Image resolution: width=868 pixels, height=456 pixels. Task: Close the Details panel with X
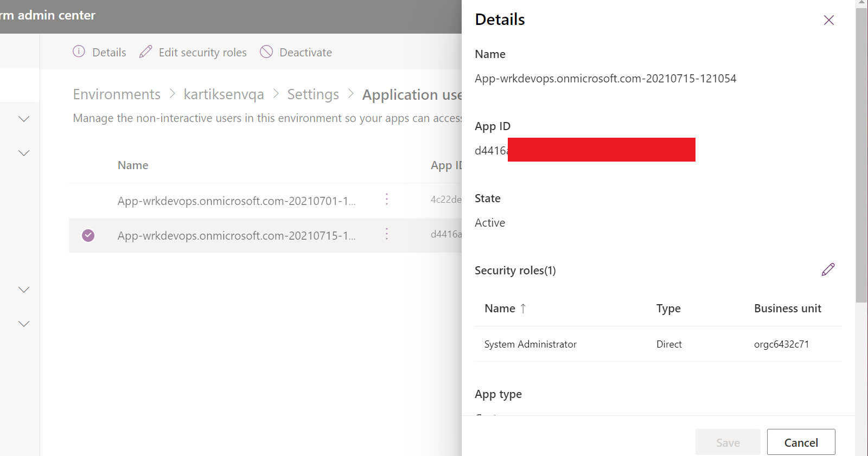coord(828,21)
